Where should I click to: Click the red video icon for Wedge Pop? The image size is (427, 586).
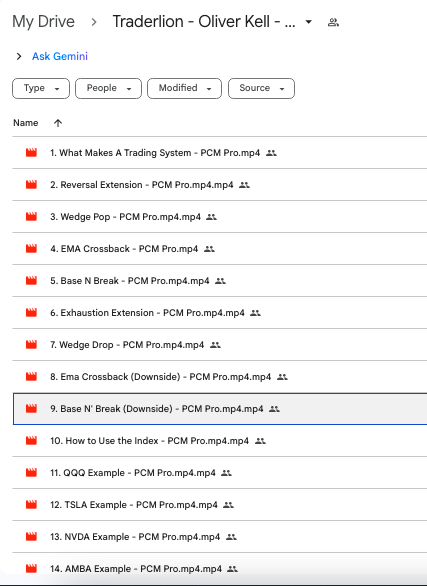point(31,216)
